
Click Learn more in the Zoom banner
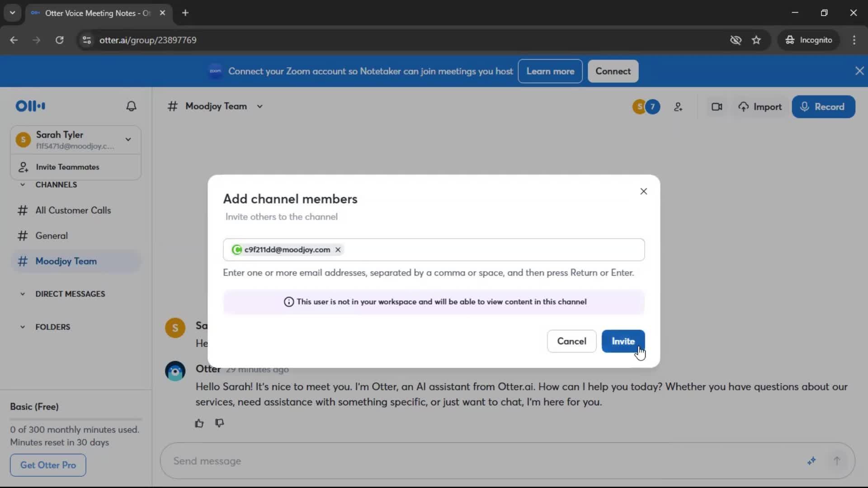(x=550, y=71)
